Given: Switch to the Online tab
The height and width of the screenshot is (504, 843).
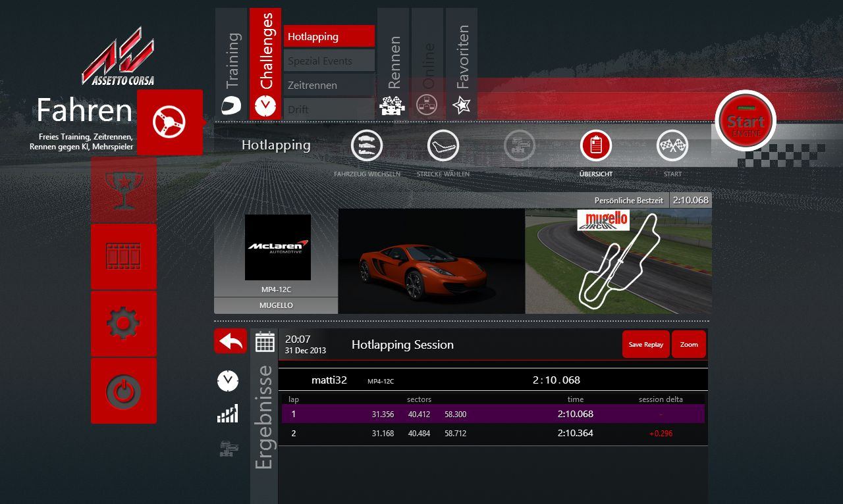Looking at the screenshot, I should (x=427, y=64).
